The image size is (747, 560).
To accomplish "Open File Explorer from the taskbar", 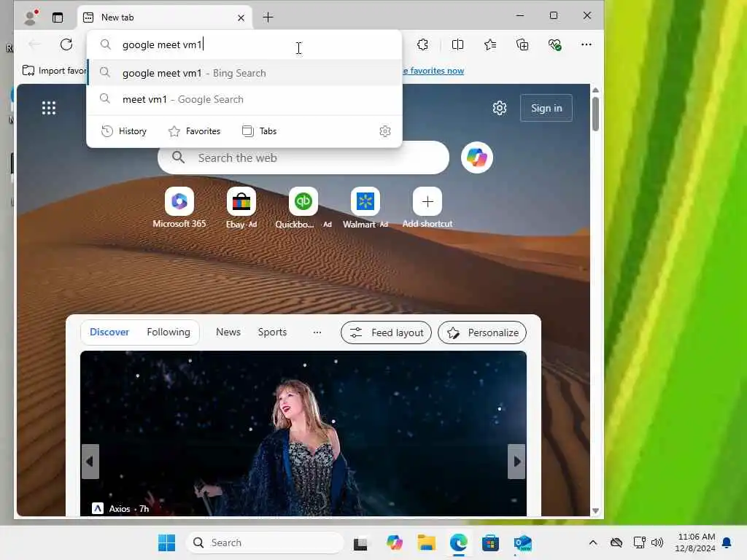I will (426, 542).
